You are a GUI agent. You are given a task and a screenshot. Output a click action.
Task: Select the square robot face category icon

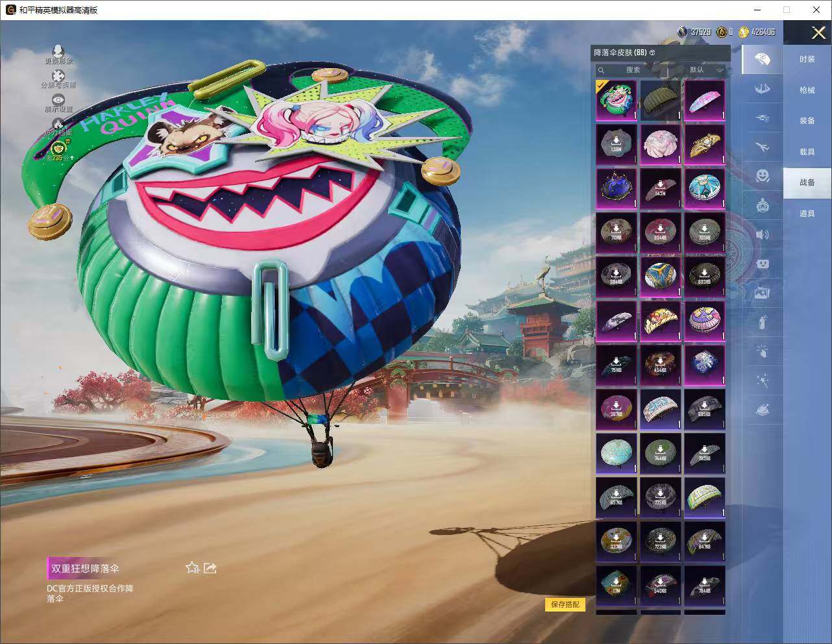tap(763, 264)
